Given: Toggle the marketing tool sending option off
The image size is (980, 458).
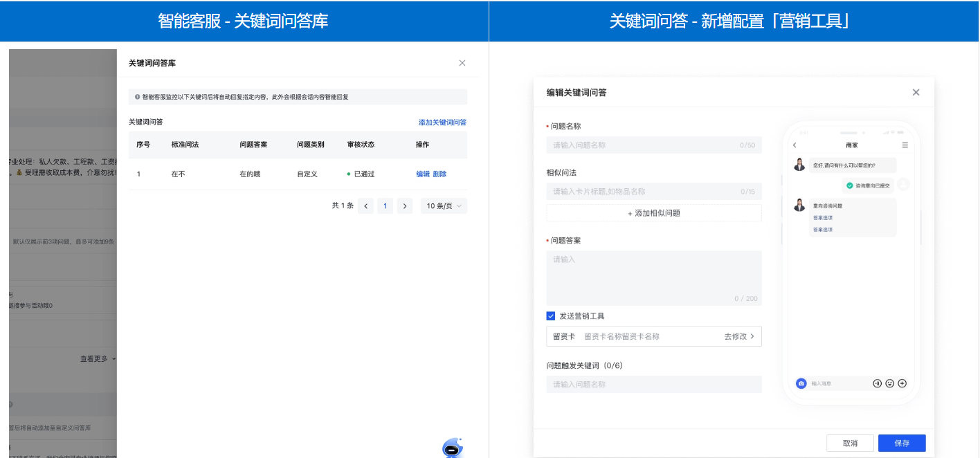Looking at the screenshot, I should click(x=551, y=315).
